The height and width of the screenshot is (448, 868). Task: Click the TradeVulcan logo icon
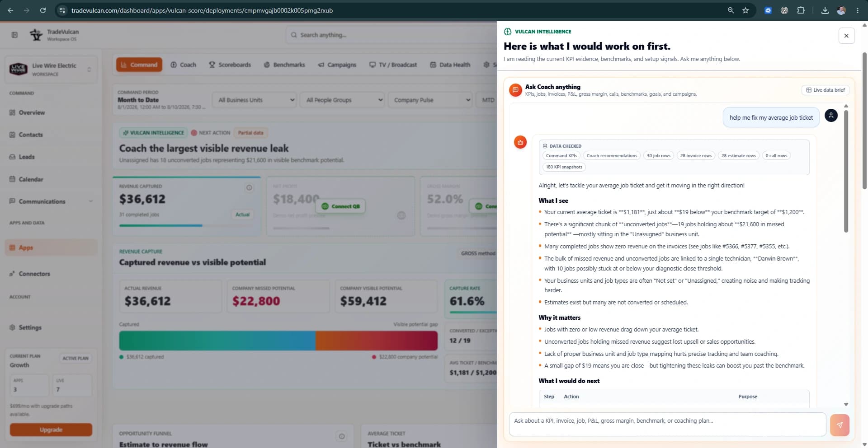point(36,35)
